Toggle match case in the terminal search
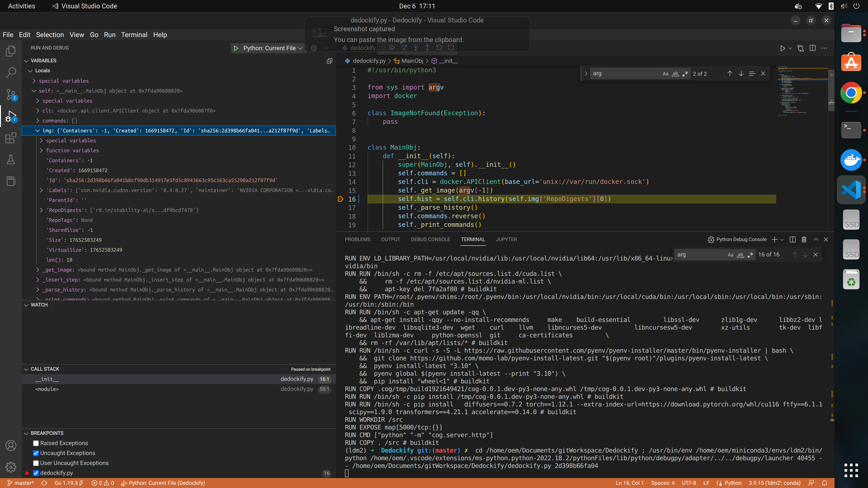Screen dimensions: 868x488 point(731,255)
